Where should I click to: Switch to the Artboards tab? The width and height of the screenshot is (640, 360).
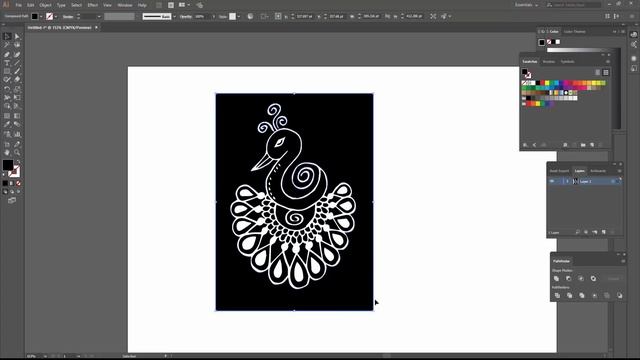point(598,171)
